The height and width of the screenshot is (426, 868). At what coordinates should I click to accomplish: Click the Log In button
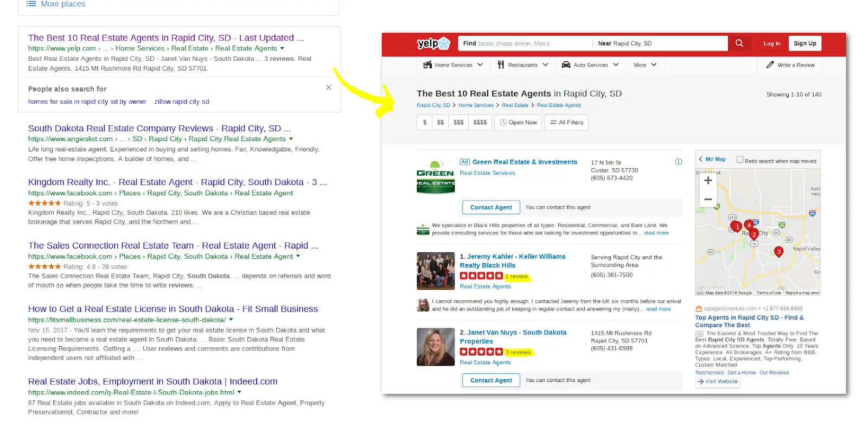tap(772, 43)
